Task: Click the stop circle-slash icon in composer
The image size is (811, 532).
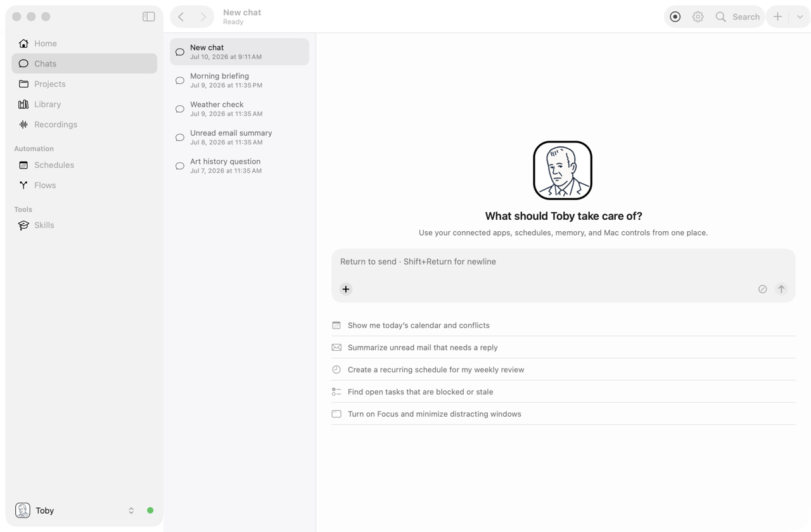Action: pos(763,289)
